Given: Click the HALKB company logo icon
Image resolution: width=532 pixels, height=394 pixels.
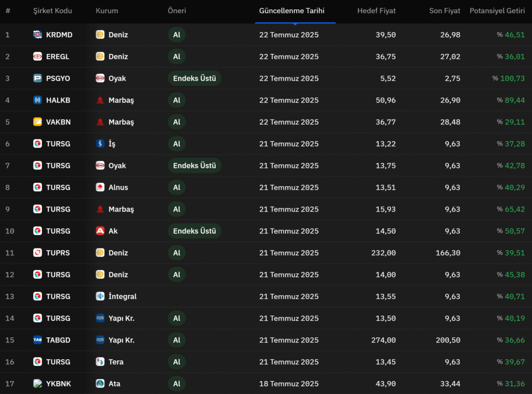Looking at the screenshot, I should pos(37,100).
